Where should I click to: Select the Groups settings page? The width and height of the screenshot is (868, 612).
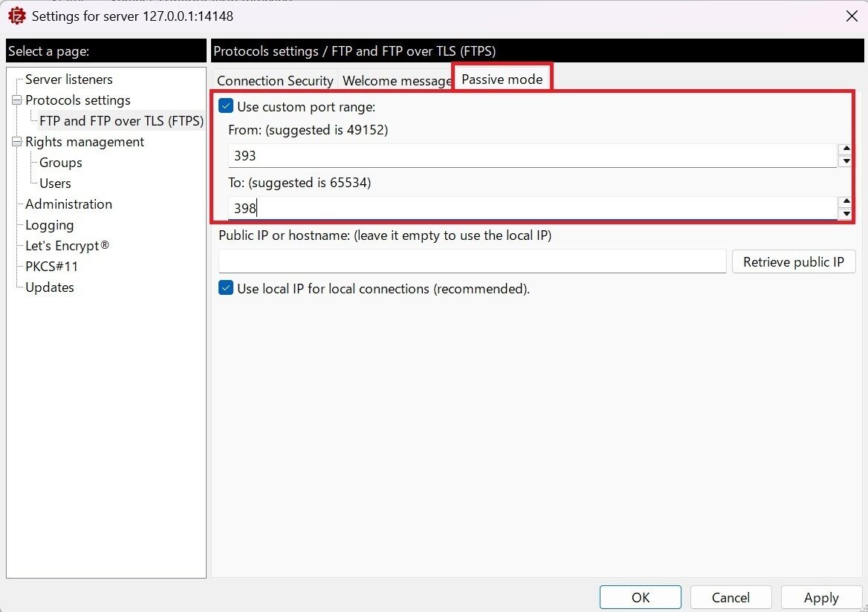pyautogui.click(x=59, y=162)
